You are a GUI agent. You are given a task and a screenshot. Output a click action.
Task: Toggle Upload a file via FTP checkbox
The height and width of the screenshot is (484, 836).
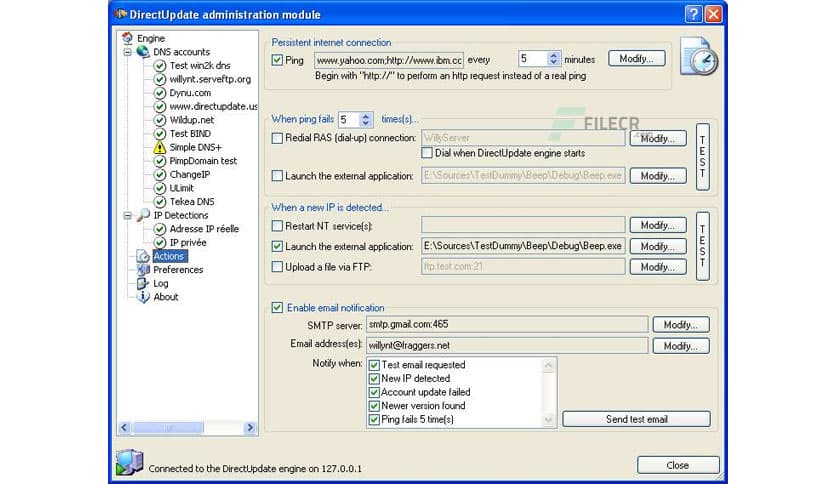[277, 267]
